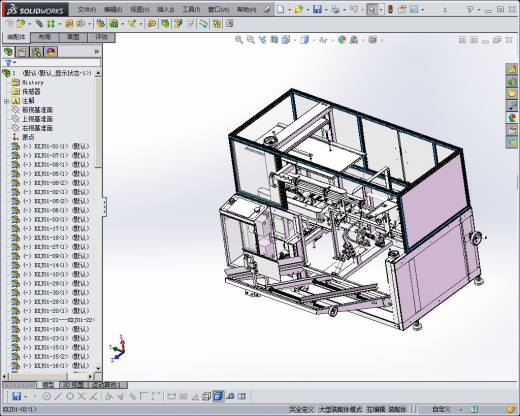Image resolution: width=520 pixels, height=416 pixels.
Task: Click the tree scrollbar up arrow
Action: point(98,73)
